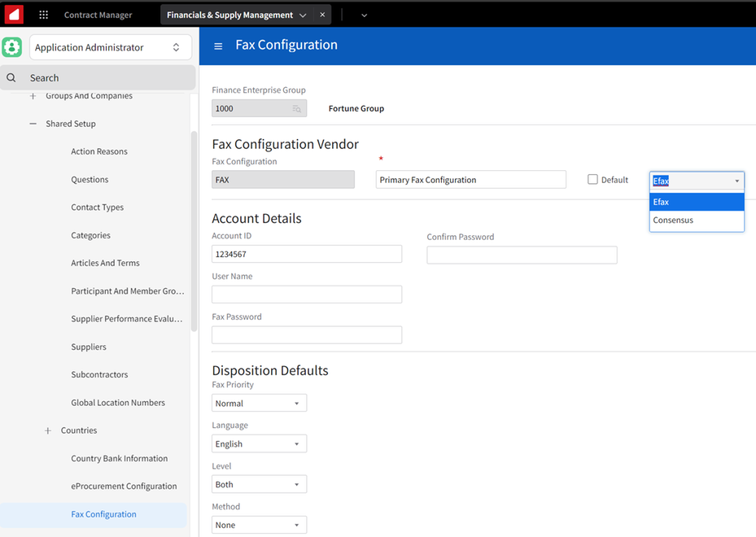Open the Finance Enterprise Group lookup icon
This screenshot has width=756, height=537.
tap(298, 107)
